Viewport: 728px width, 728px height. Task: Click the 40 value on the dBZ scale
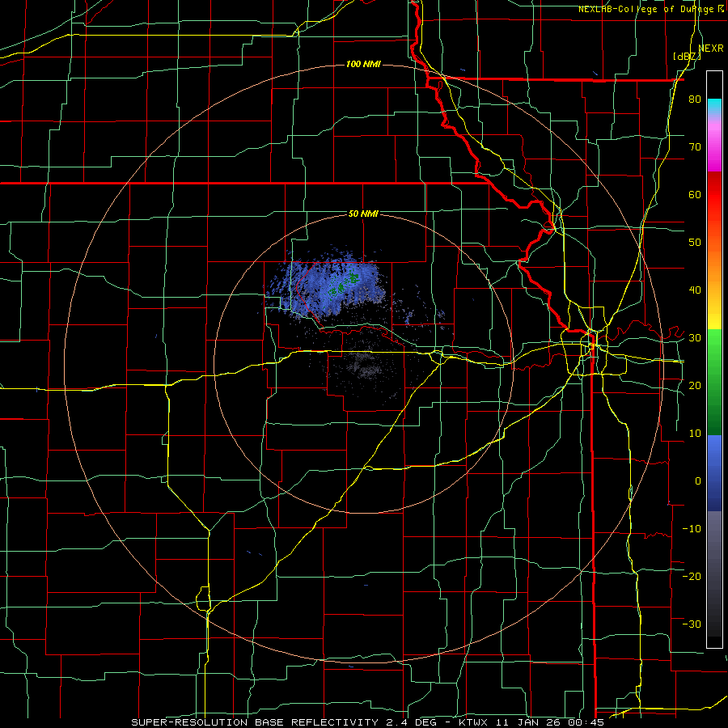pos(695,290)
